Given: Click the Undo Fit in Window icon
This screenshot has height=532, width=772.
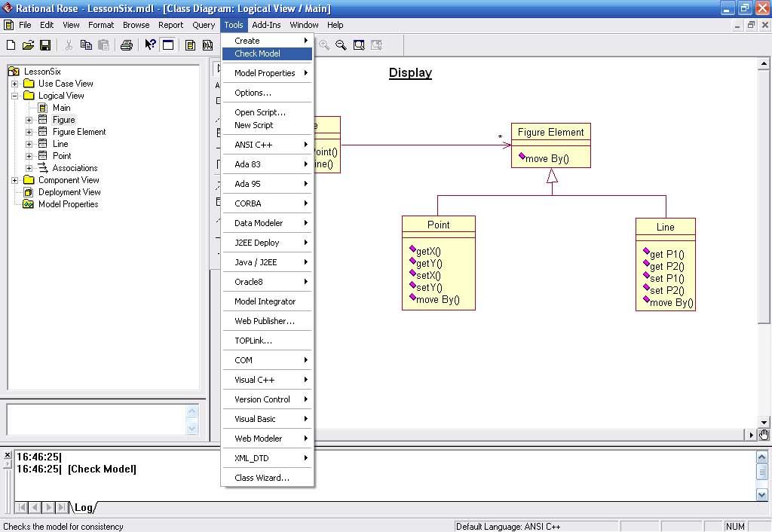Looking at the screenshot, I should pyautogui.click(x=377, y=45).
